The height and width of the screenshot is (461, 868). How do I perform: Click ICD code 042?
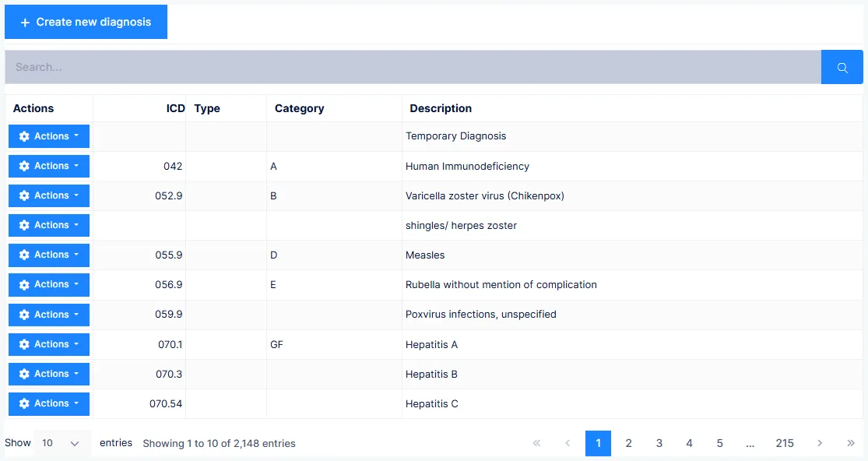173,166
